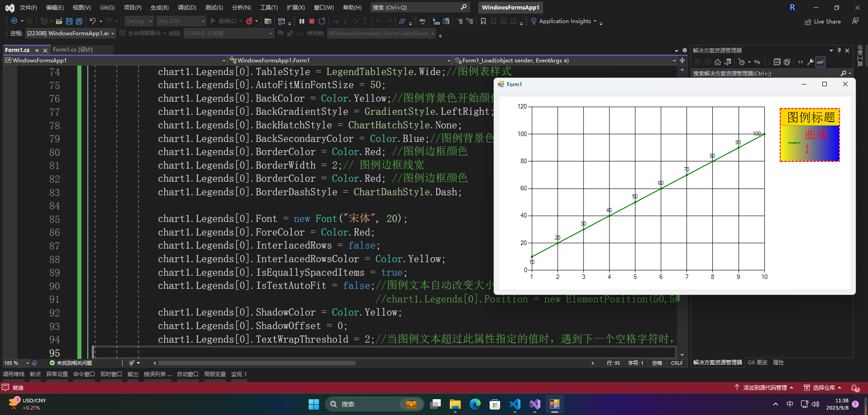This screenshot has height=415, width=868.
Task: Pause debugging with the Break All icon
Action: pos(302,21)
